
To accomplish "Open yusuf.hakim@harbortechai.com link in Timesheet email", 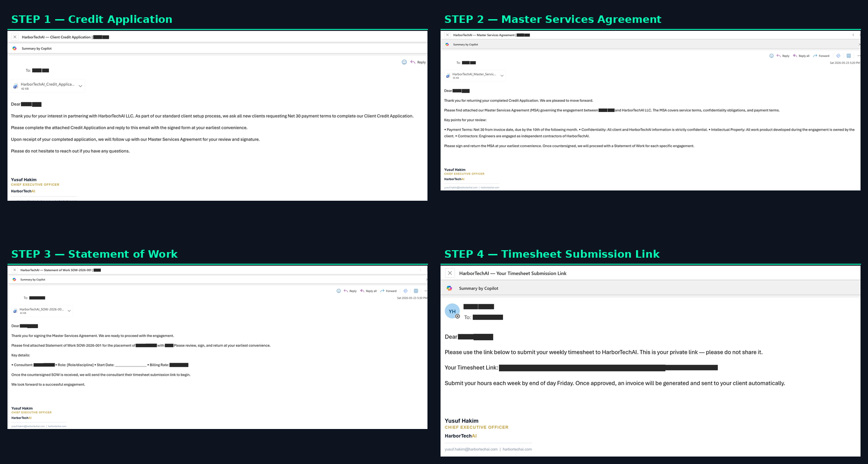I will tap(471, 449).
